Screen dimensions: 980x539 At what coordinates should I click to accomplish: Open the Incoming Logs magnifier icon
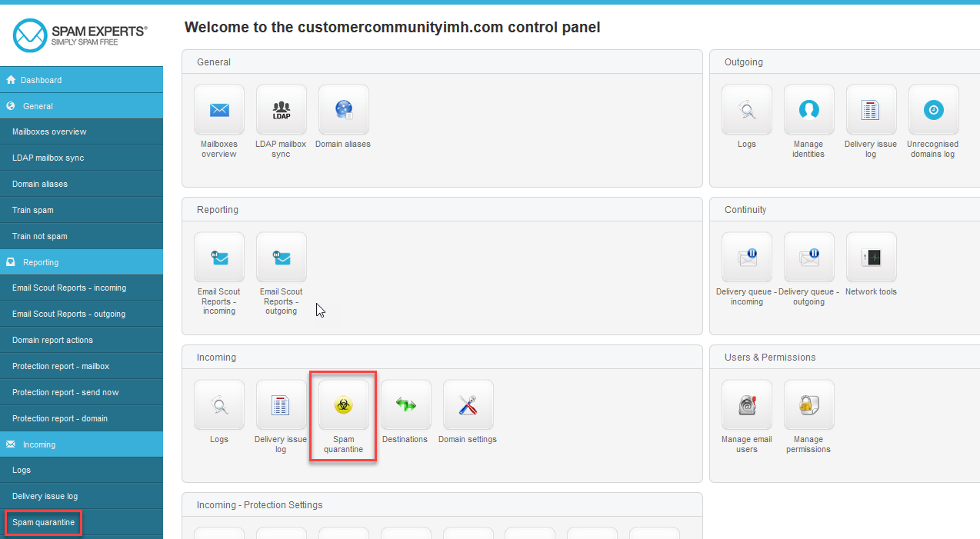[x=219, y=405]
